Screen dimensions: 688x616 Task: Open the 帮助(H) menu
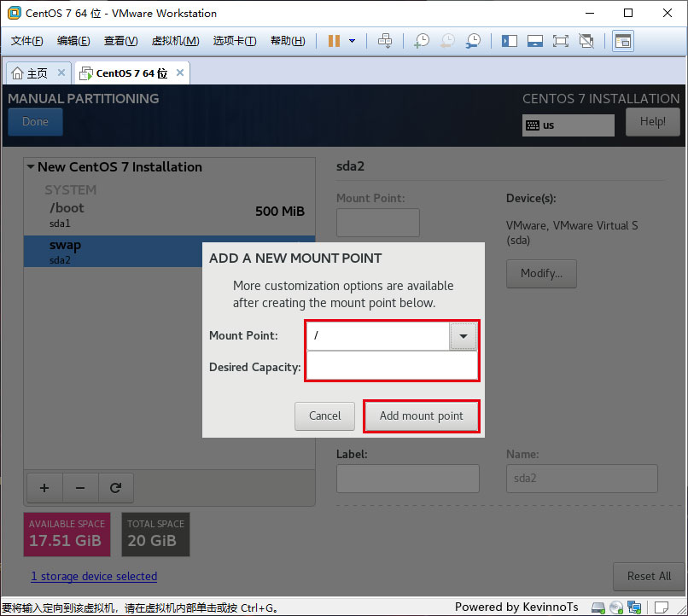coord(288,41)
